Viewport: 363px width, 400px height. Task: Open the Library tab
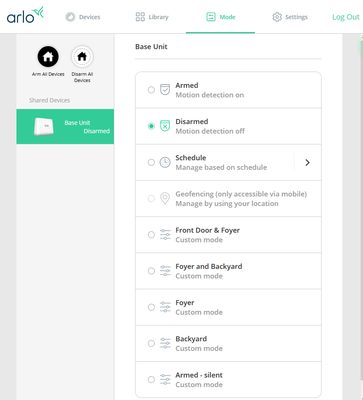tap(152, 17)
